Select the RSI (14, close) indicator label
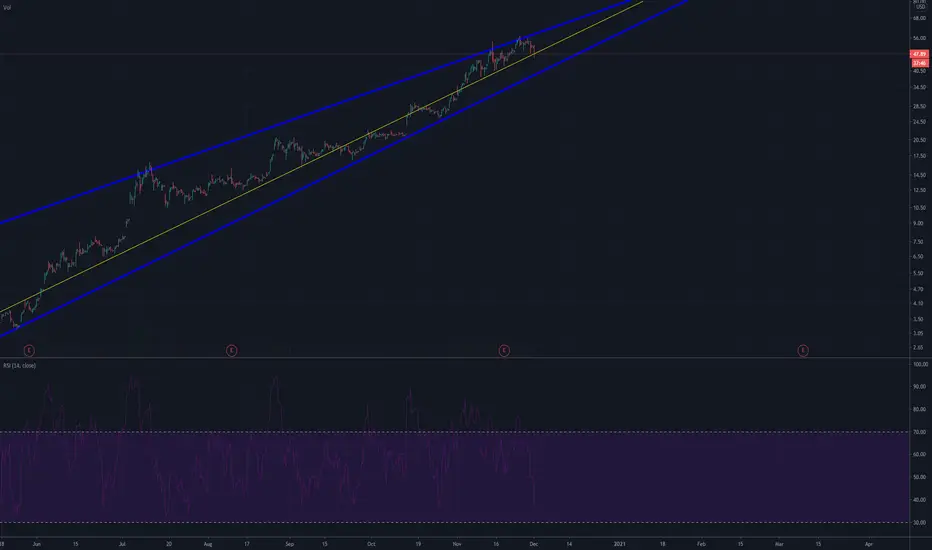The height and width of the screenshot is (550, 932). click(20, 365)
